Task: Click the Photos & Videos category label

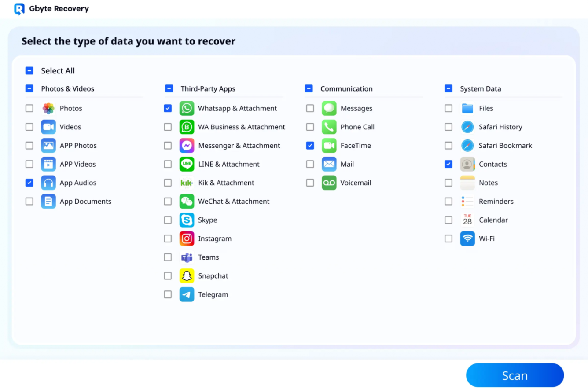Action: pos(68,89)
